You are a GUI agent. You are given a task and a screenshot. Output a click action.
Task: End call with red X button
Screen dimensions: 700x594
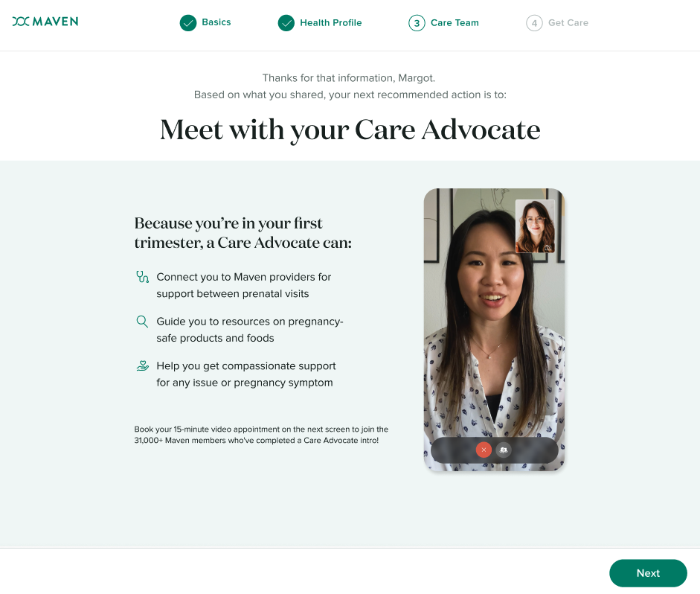(484, 450)
